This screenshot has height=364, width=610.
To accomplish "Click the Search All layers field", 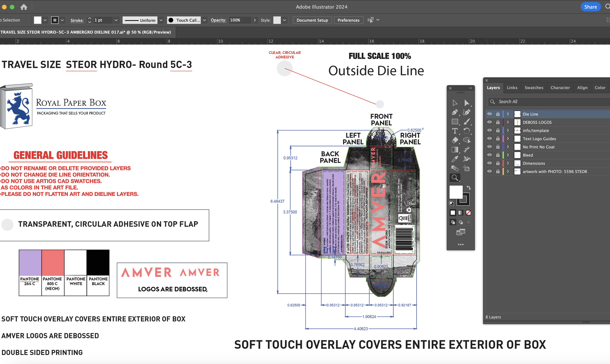I will point(549,101).
